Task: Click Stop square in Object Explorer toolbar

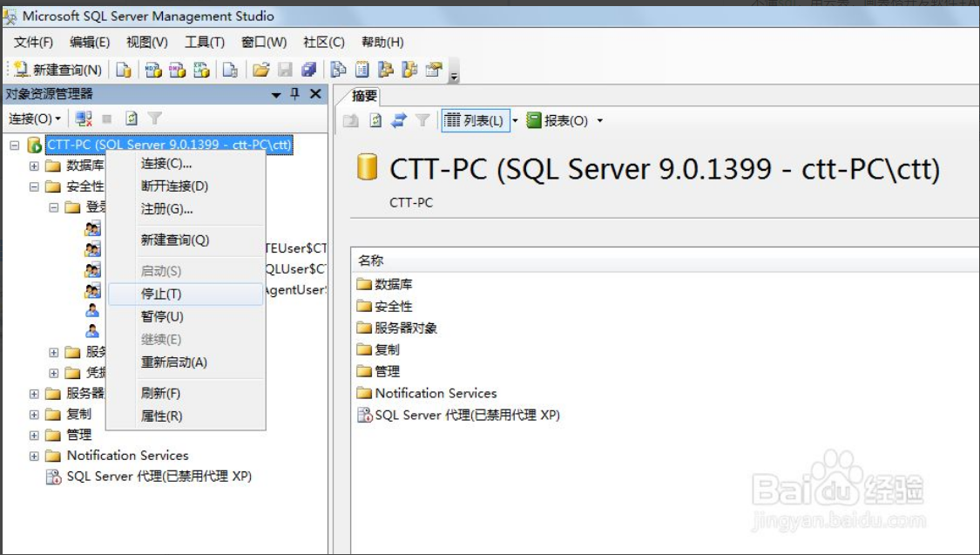Action: 107,118
